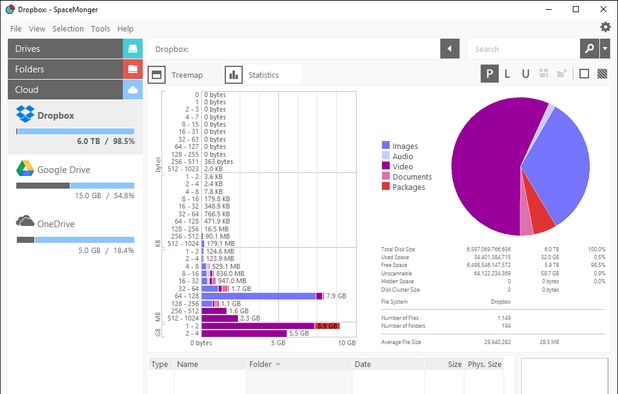The height and width of the screenshot is (394, 618).
Task: Open the Tools menu
Action: 100,29
